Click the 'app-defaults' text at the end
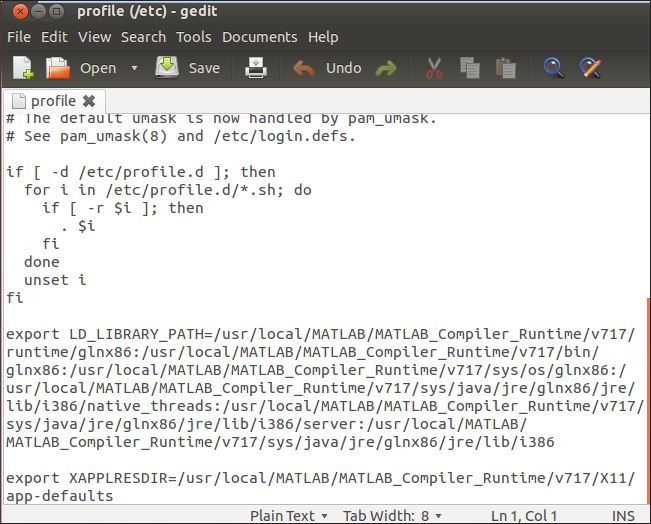The image size is (651, 524). tap(59, 496)
